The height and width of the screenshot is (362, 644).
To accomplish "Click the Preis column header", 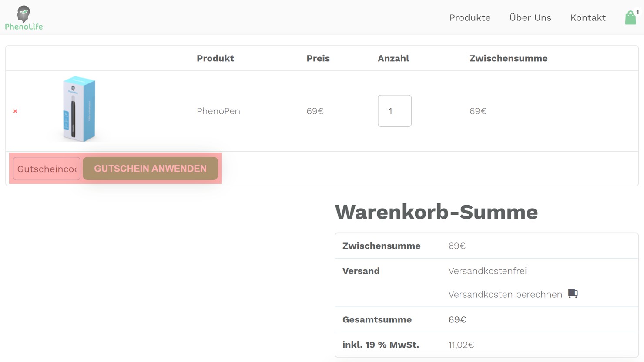I will point(318,58).
